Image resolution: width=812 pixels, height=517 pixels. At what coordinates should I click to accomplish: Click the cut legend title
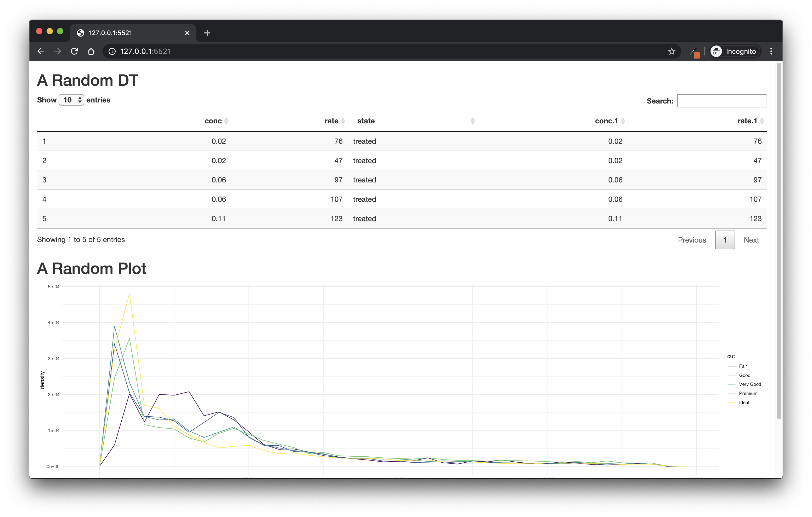[731, 356]
